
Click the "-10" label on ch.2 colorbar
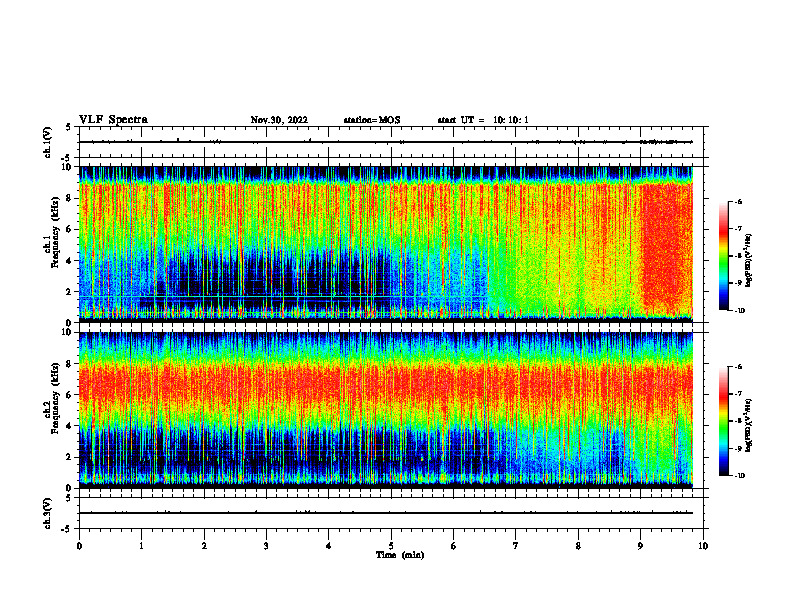740,476
